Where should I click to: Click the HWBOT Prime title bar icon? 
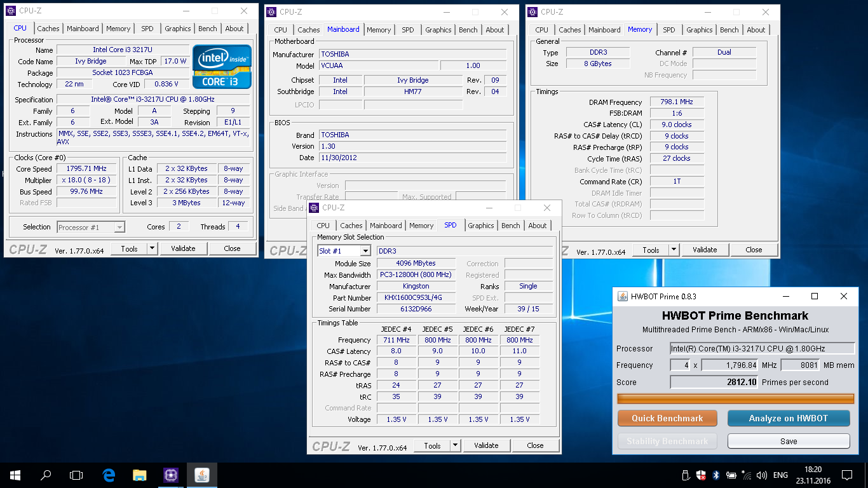[x=621, y=296]
